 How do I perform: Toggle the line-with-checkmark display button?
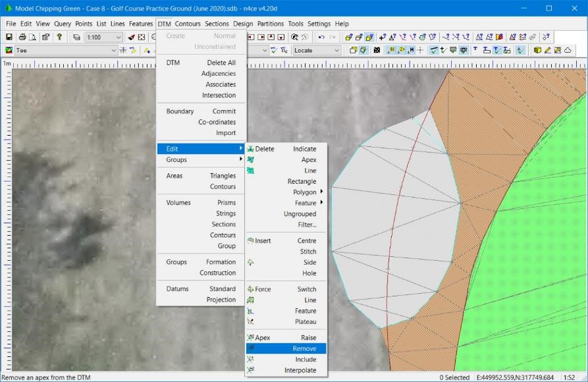[x=433, y=50]
